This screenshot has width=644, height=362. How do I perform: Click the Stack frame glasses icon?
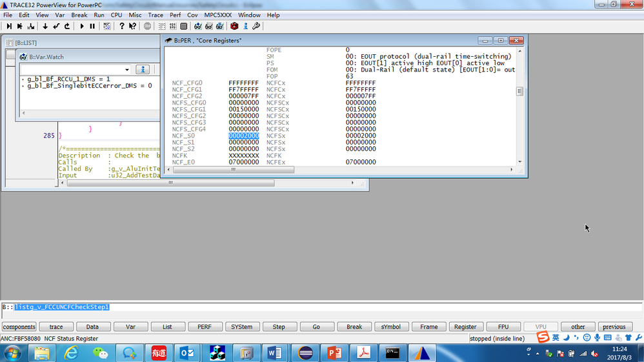[220, 26]
